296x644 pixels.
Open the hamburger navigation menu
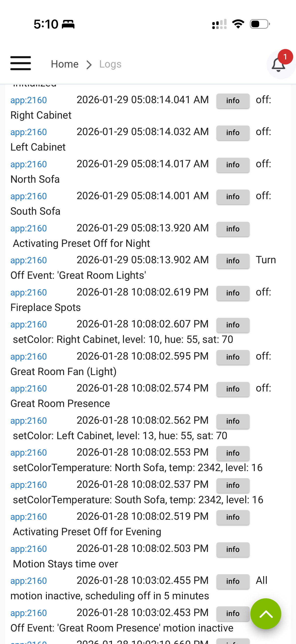(x=20, y=63)
